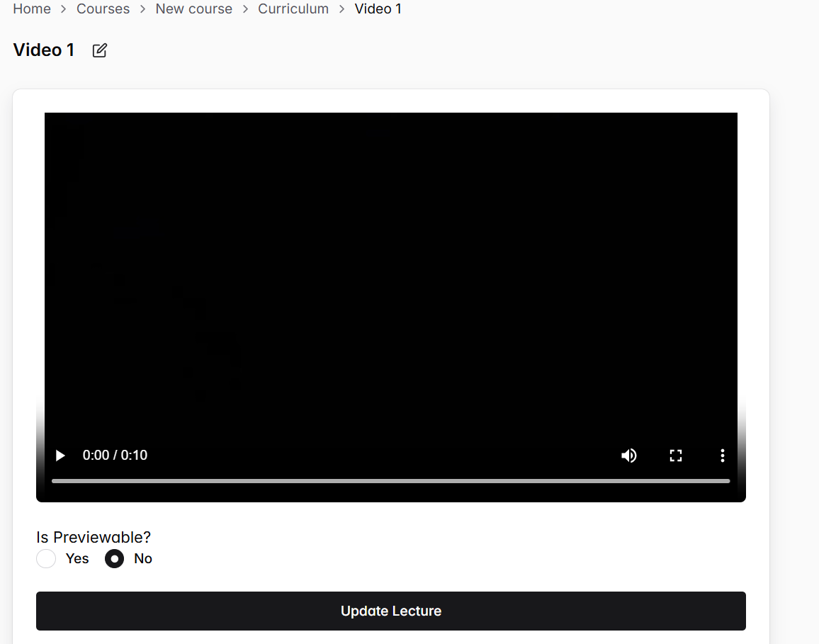Click the volume icon in the player controls

[x=629, y=456]
